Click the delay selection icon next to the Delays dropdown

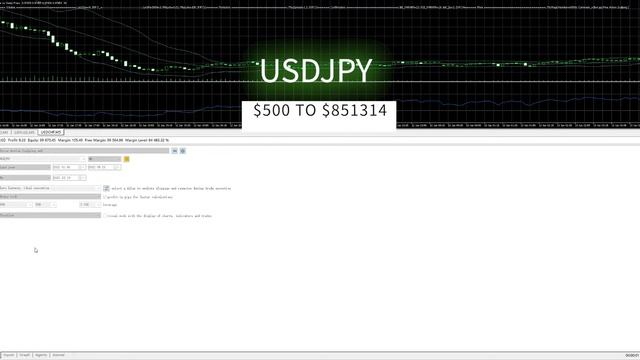(x=106, y=188)
